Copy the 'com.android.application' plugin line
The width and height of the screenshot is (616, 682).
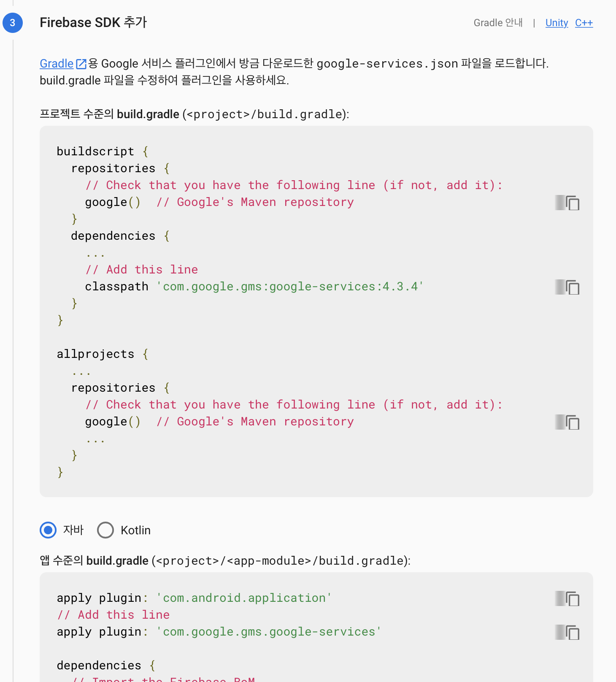pyautogui.click(x=573, y=599)
